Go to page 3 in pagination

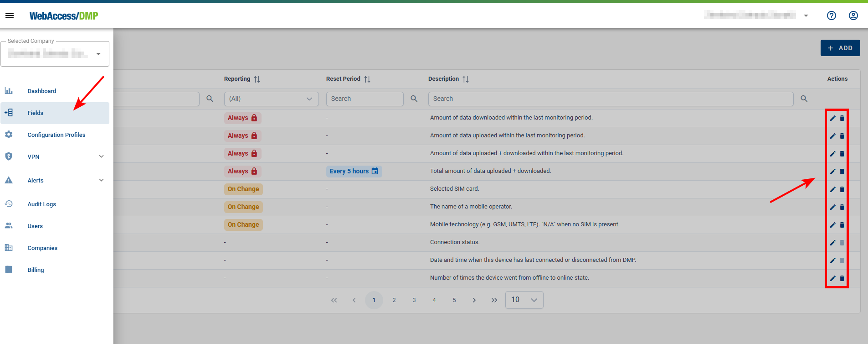pos(414,300)
